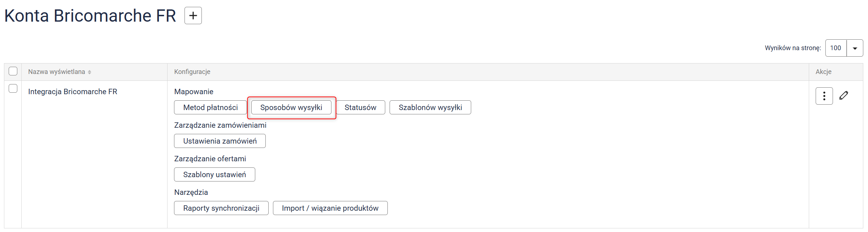Go to Ustawienia zamówień
The height and width of the screenshot is (232, 868).
[220, 141]
